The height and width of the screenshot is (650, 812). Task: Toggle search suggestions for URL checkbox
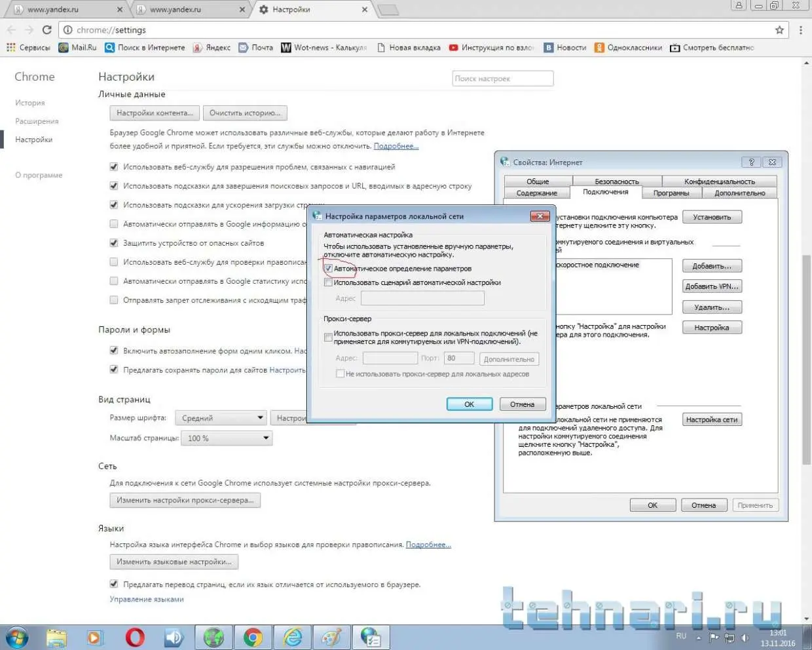(114, 185)
